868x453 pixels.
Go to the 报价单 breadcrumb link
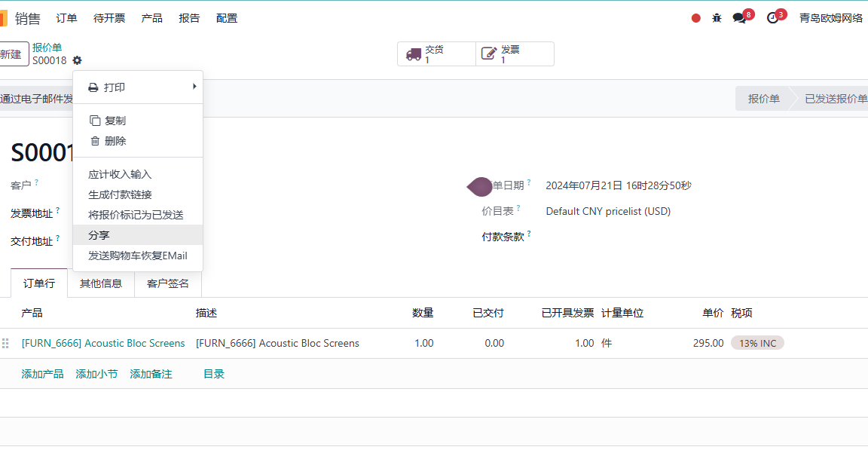47,47
